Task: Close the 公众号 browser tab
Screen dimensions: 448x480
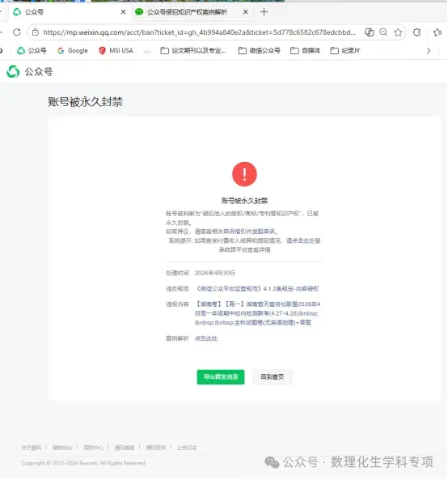Action: pos(123,12)
